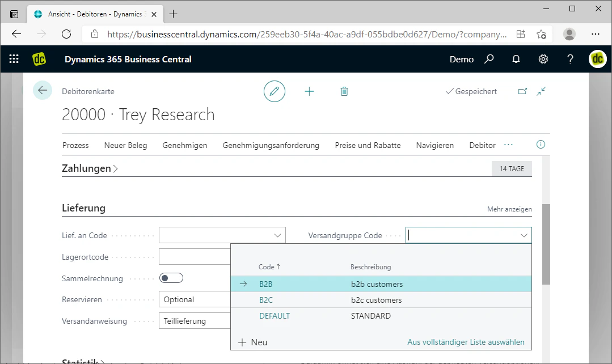This screenshot has height=364, width=612.
Task: Expand the Zahlungen section
Action: point(90,168)
